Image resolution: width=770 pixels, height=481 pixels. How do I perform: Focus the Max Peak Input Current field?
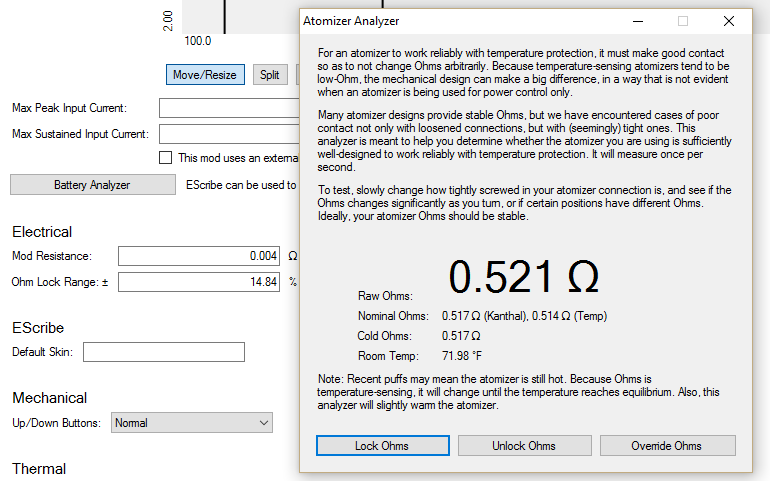[x=230, y=108]
